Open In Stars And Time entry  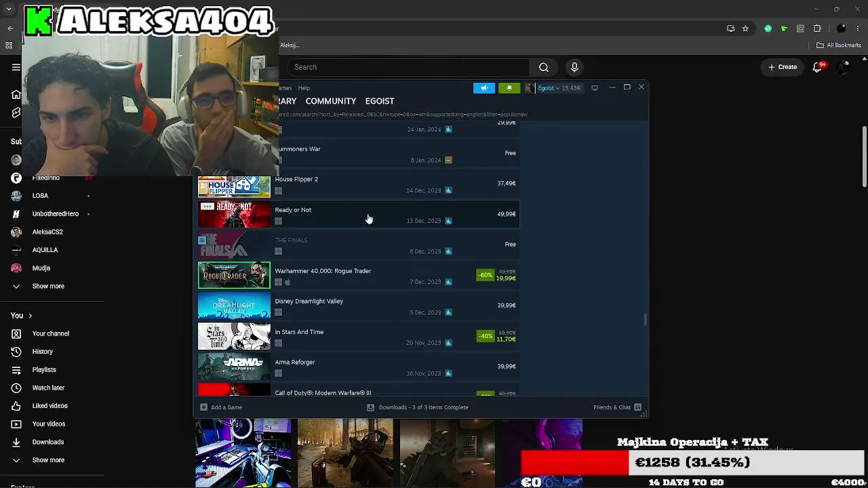pyautogui.click(x=358, y=336)
